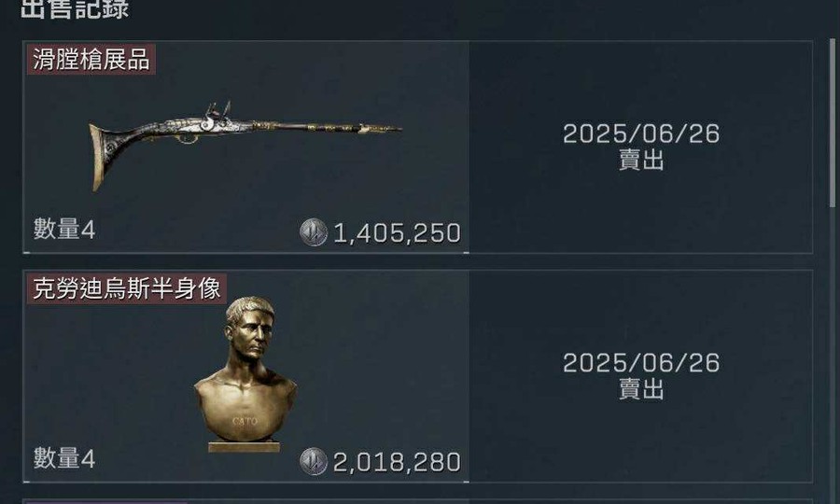Select the flintlock musket item image
This screenshot has height=504, width=840.
pyautogui.click(x=245, y=145)
